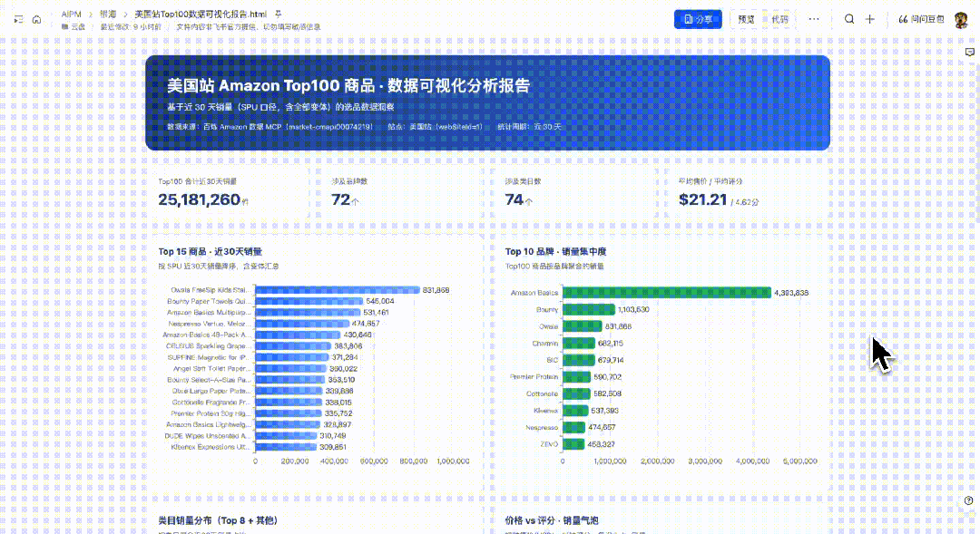The height and width of the screenshot is (534, 980).
Task: Click the 云盘 cloud drive icon
Action: (64, 27)
